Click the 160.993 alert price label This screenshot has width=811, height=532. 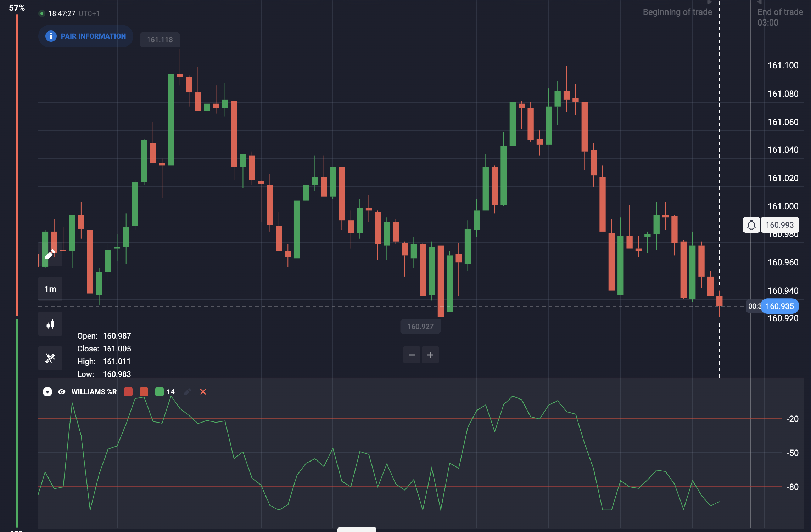click(x=779, y=225)
